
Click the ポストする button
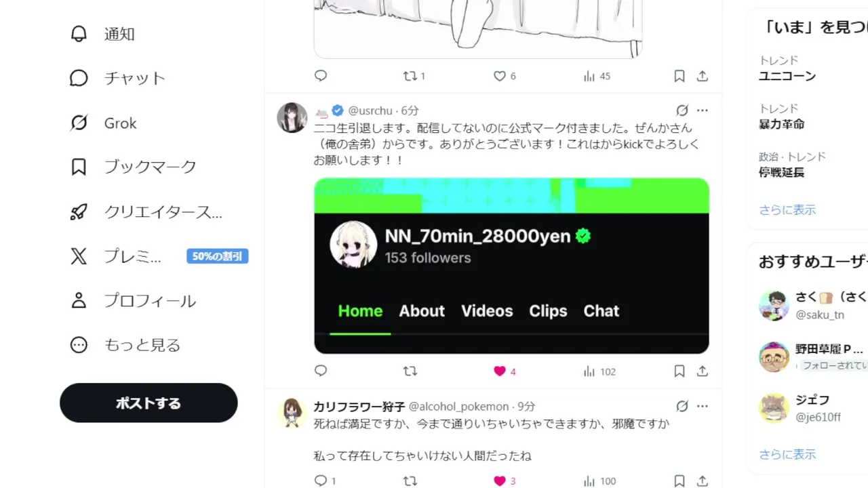tap(149, 403)
